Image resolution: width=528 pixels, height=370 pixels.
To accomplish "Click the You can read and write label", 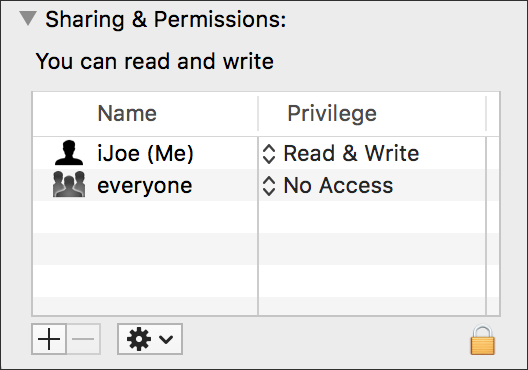I will (155, 62).
